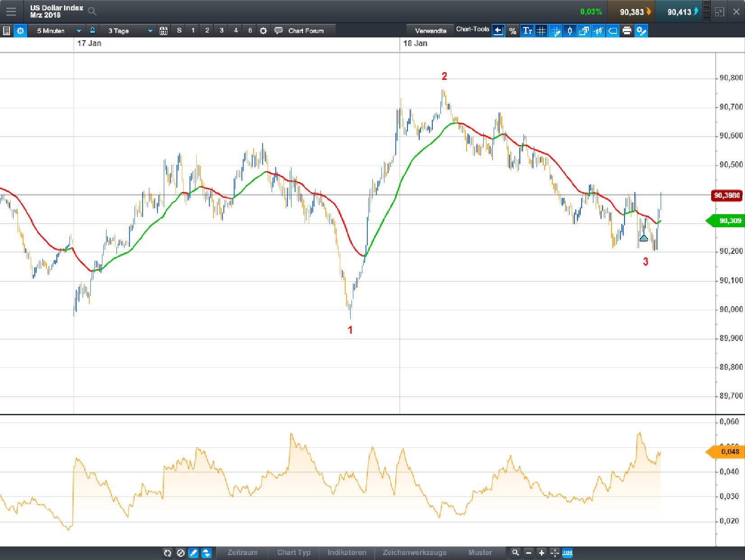Toggle the grid display icon
Image resolution: width=745 pixels, height=560 pixels.
coord(541,31)
